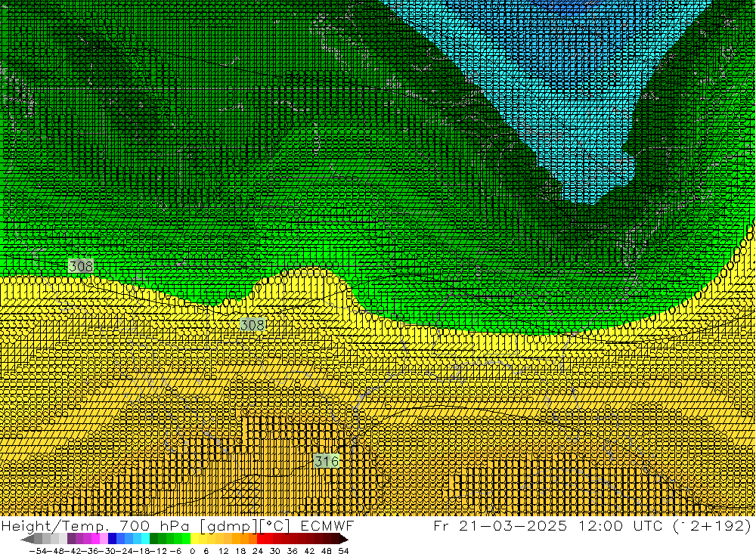This screenshot has width=756, height=554.
Task: Click the legend value 36 on the scale
Action: click(x=292, y=551)
